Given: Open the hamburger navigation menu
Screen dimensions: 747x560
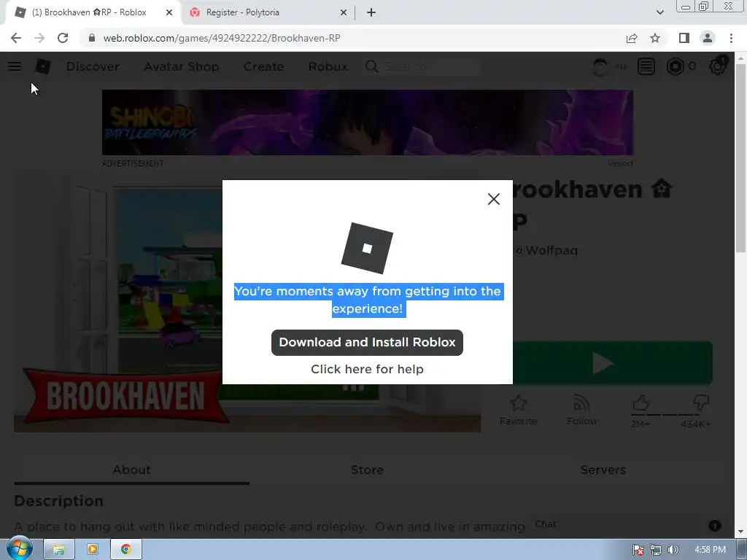Looking at the screenshot, I should (15, 66).
